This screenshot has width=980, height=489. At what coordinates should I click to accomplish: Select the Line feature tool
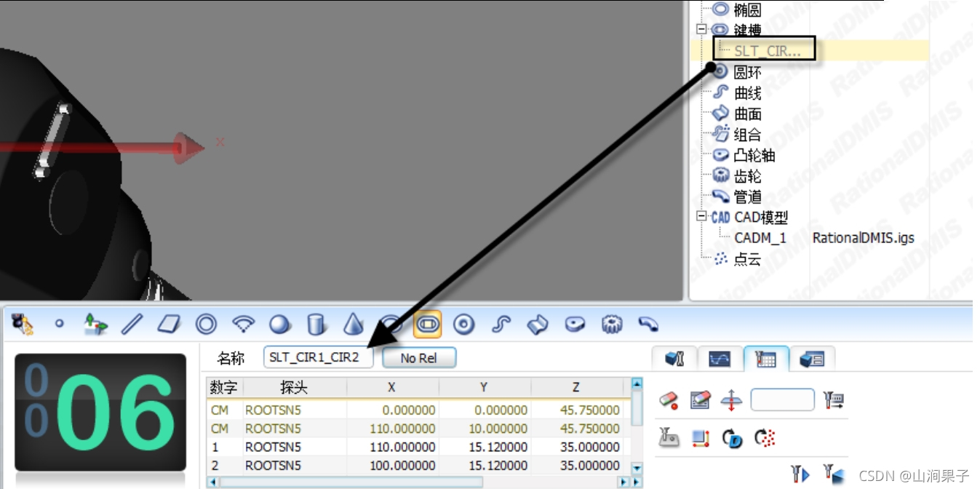pyautogui.click(x=132, y=325)
